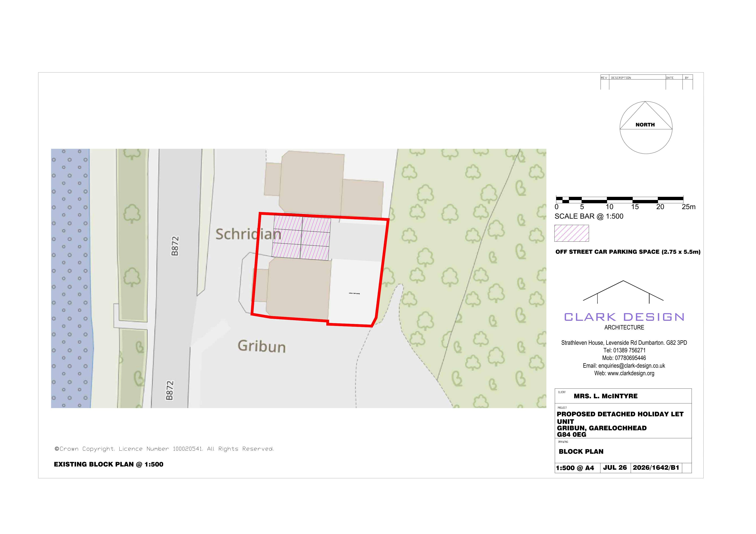
Task: Select 'BLOCK PLAN' drawing title
Action: click(x=581, y=452)
